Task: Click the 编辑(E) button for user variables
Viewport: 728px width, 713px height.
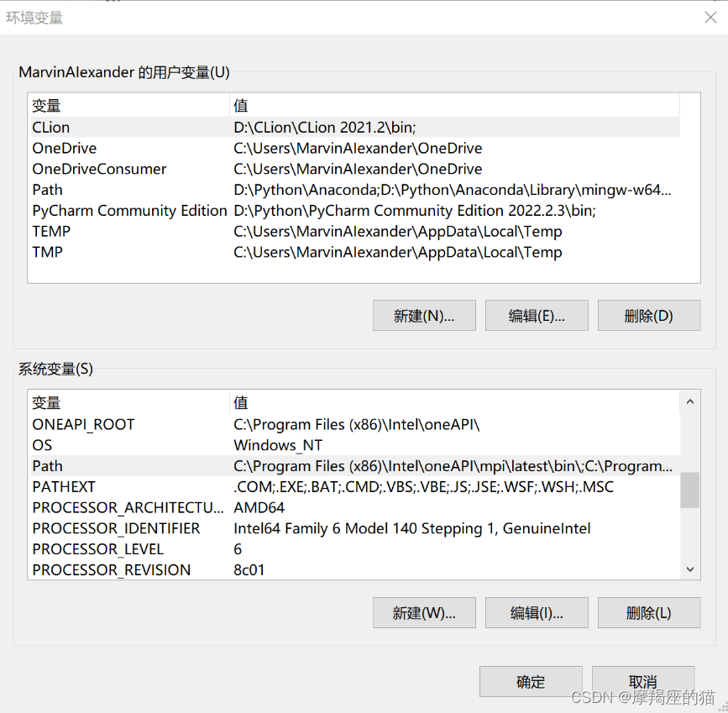Action: [537, 315]
